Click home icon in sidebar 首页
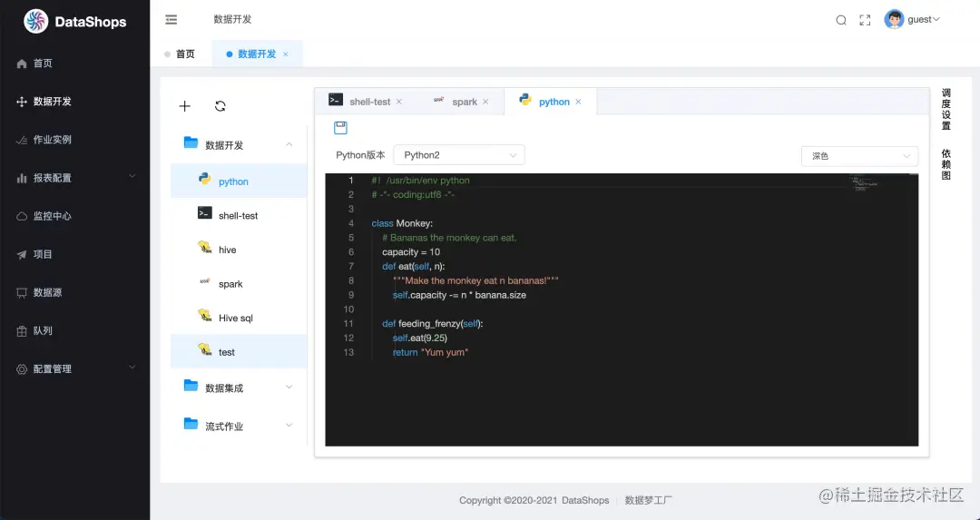 pyautogui.click(x=22, y=64)
